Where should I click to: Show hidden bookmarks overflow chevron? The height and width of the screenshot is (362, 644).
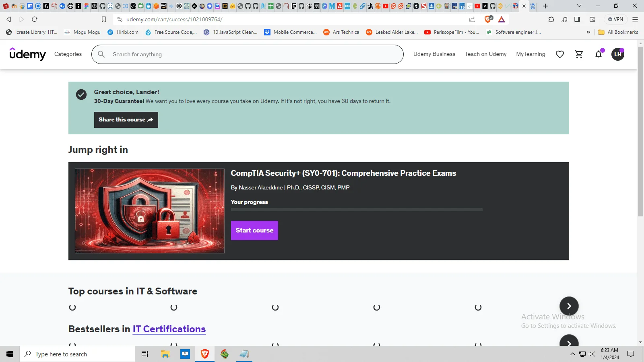[x=588, y=32]
